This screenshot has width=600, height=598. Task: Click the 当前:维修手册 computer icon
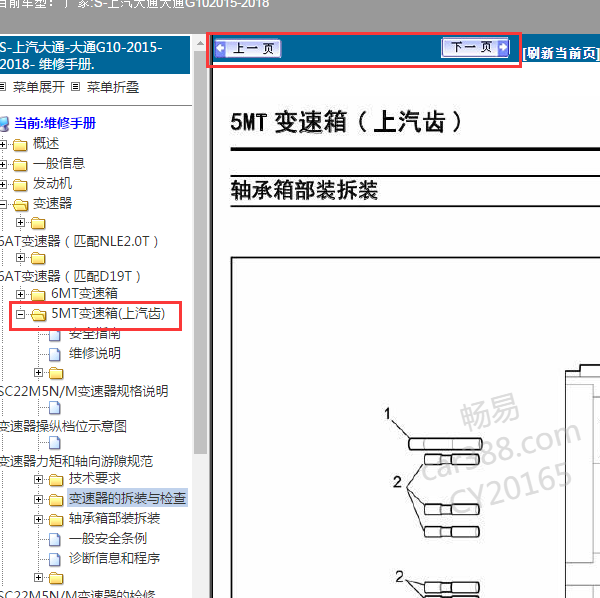[4, 124]
